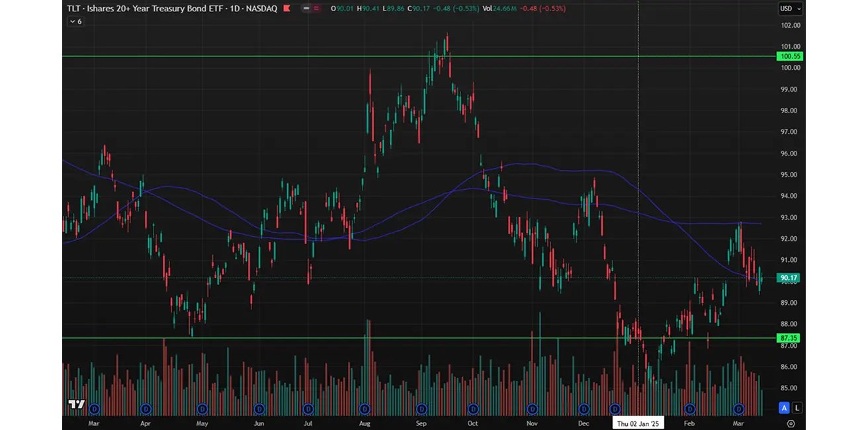Click the close value C90.17
This screenshot has width=868, height=430.
point(419,9)
